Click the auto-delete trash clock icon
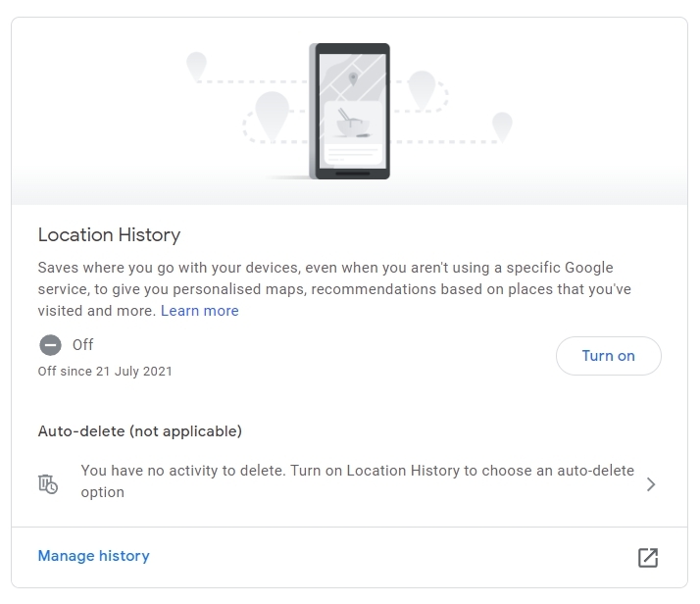The height and width of the screenshot is (604, 700). tap(48, 484)
